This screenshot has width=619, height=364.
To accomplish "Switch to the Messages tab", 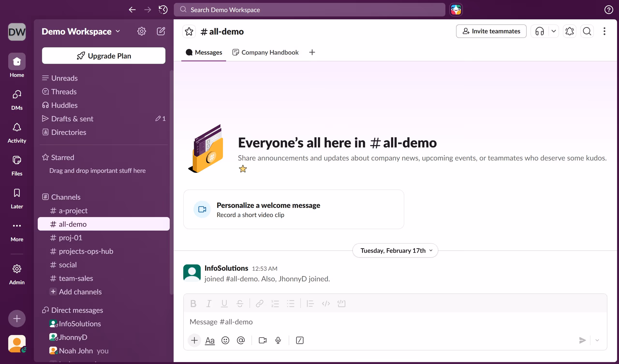I will [x=204, y=52].
